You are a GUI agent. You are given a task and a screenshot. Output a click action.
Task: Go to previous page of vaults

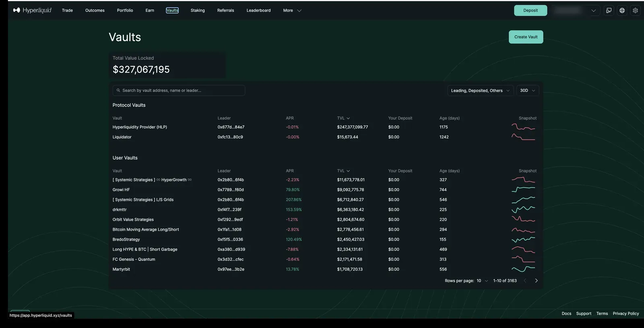[525, 281]
